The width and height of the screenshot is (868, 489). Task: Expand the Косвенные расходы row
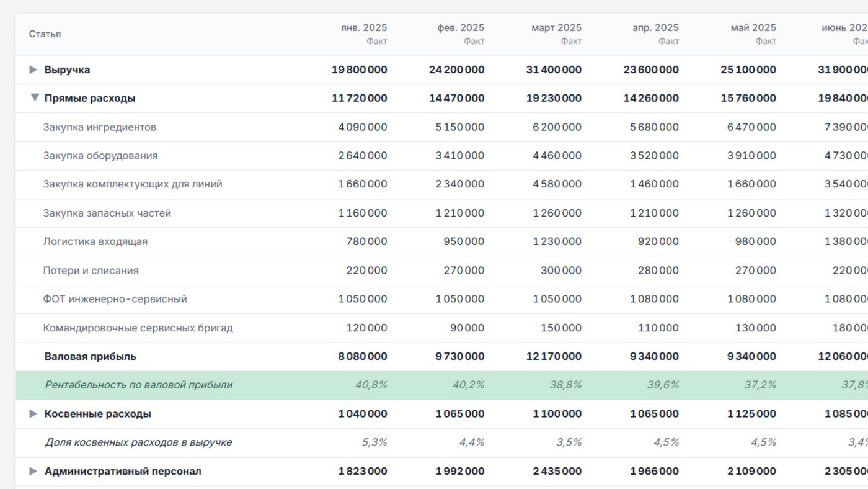[33, 414]
